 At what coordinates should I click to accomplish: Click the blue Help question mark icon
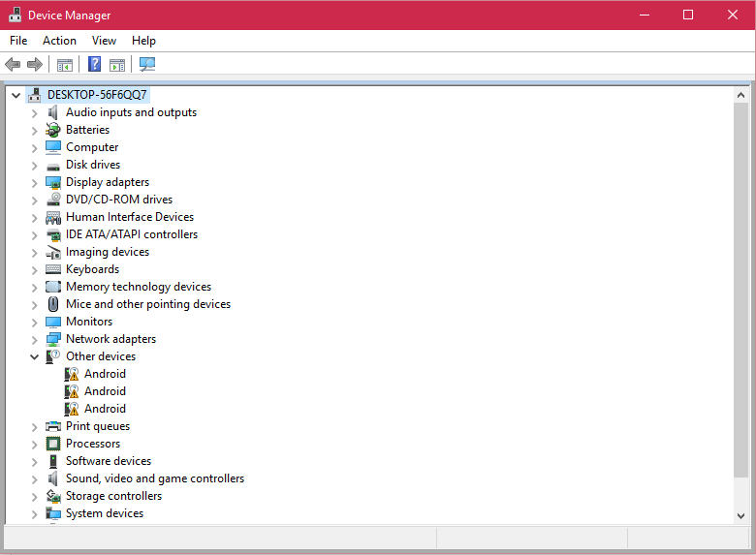pyautogui.click(x=94, y=65)
